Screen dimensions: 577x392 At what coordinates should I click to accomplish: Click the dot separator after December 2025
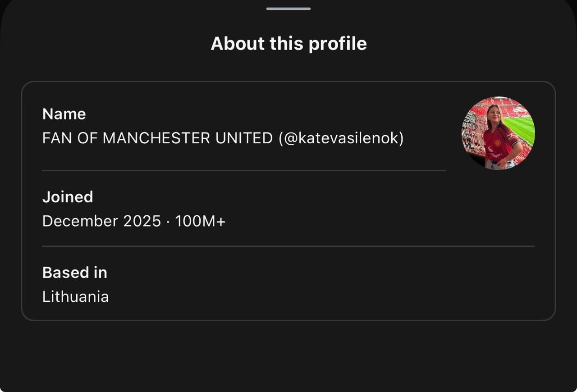(x=168, y=221)
